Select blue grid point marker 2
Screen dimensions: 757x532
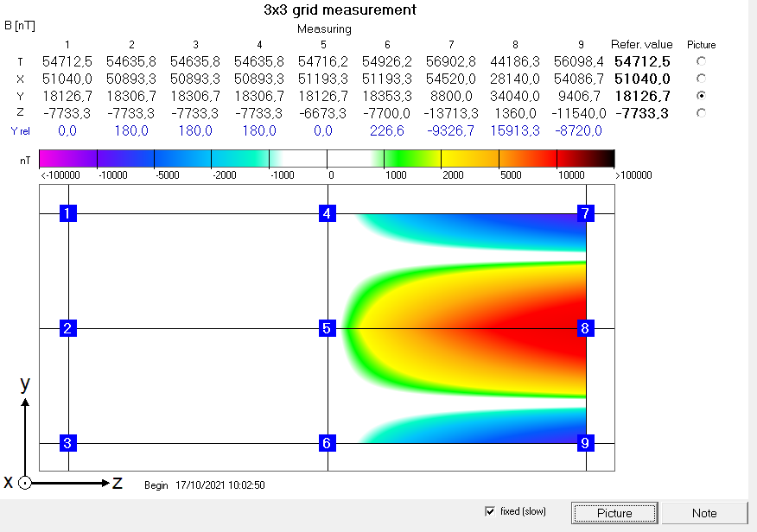click(68, 328)
